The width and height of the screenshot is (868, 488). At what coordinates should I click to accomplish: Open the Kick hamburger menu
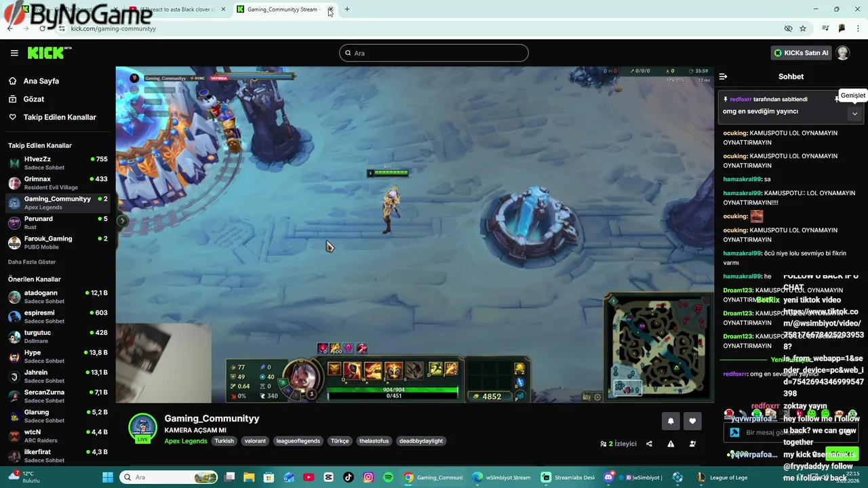(x=14, y=53)
